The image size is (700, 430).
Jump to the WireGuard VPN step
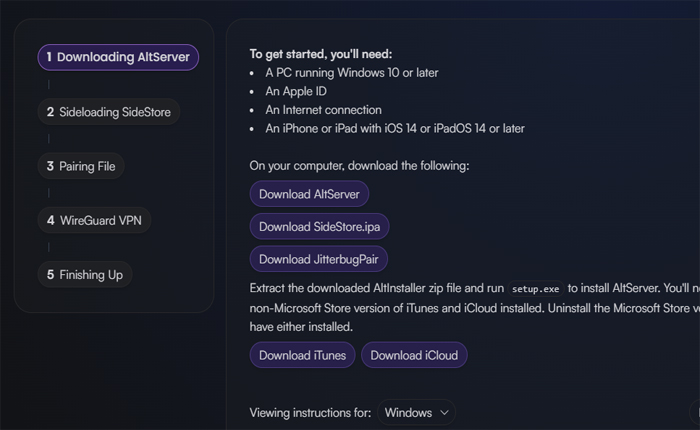94,220
